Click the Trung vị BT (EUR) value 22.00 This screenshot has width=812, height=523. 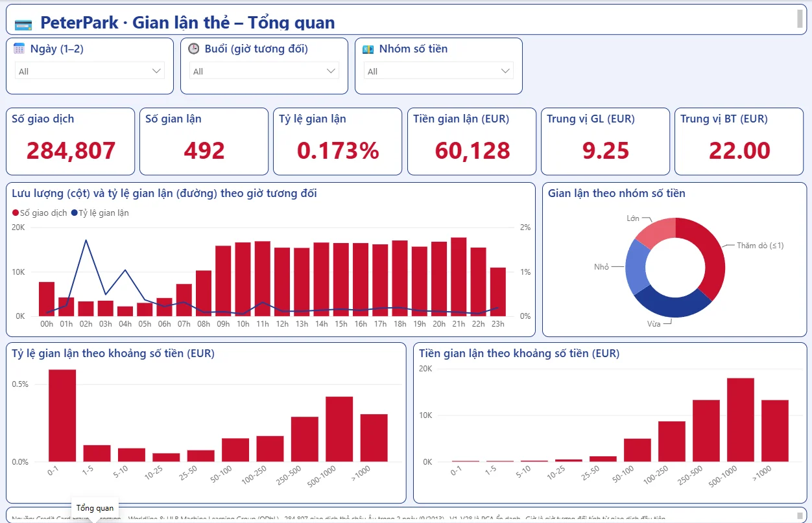[x=740, y=150]
